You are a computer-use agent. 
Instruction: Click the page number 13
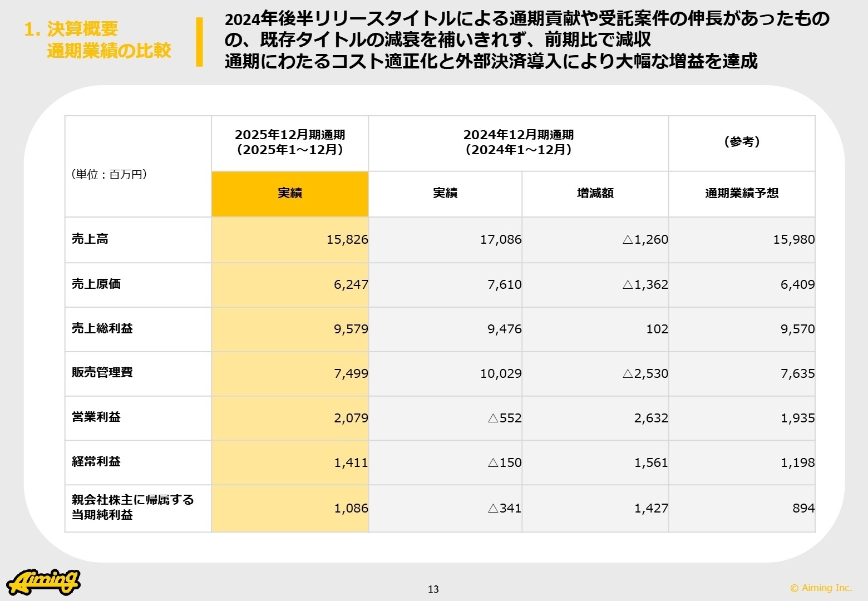[x=433, y=588]
